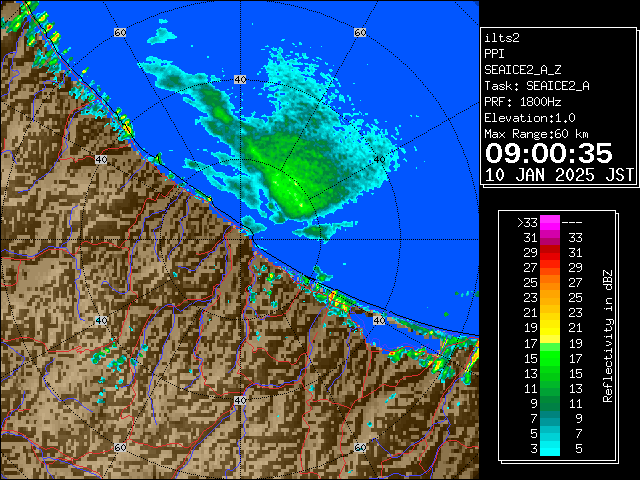640x480 pixels.
Task: Click the '60' range label in the southeast land
Action: click(x=360, y=448)
